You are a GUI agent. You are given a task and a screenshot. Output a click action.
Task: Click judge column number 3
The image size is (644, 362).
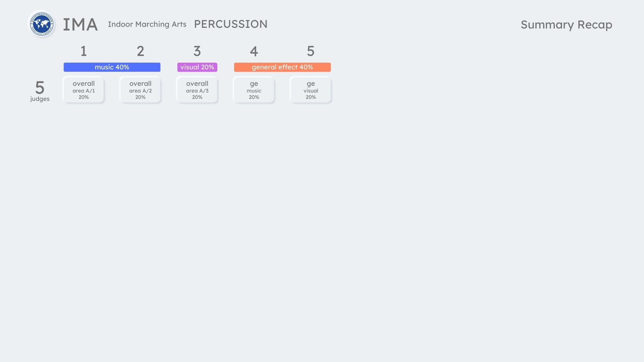pyautogui.click(x=197, y=51)
